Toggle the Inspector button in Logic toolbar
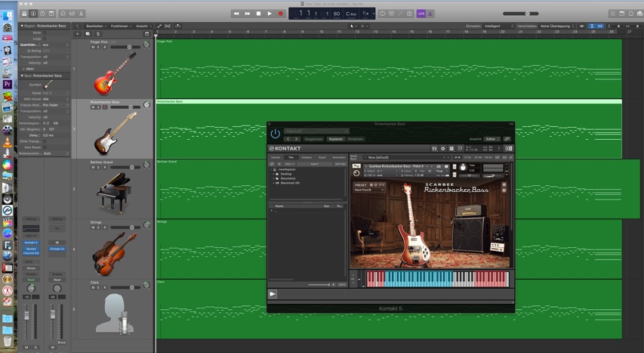Image resolution: width=644 pixels, height=353 pixels. [x=33, y=14]
